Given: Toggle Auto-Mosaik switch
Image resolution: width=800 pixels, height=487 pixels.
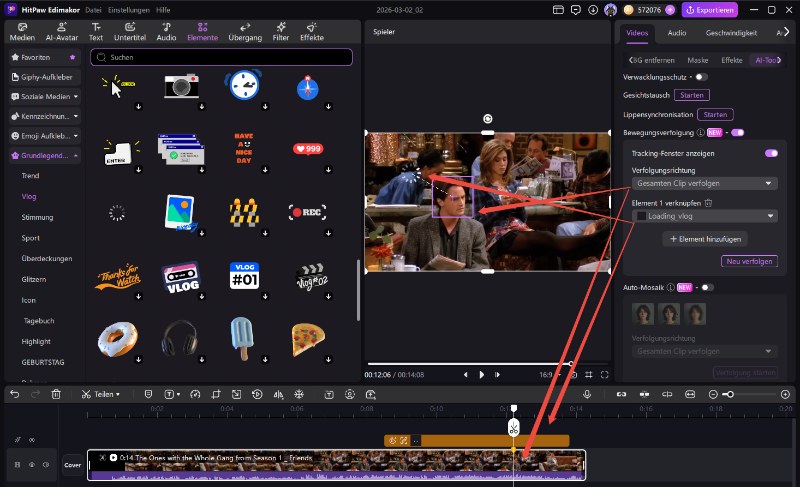Looking at the screenshot, I should pyautogui.click(x=707, y=288).
